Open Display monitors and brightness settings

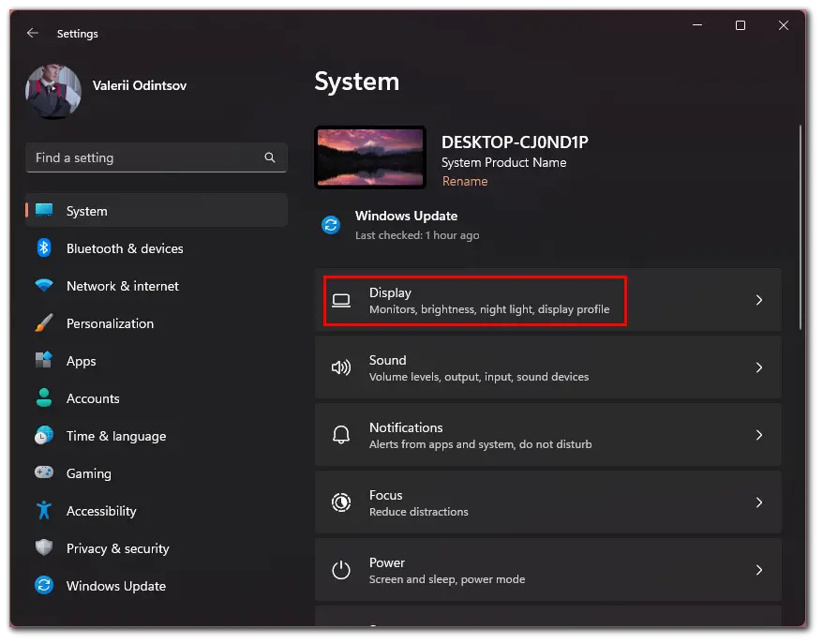tap(548, 300)
